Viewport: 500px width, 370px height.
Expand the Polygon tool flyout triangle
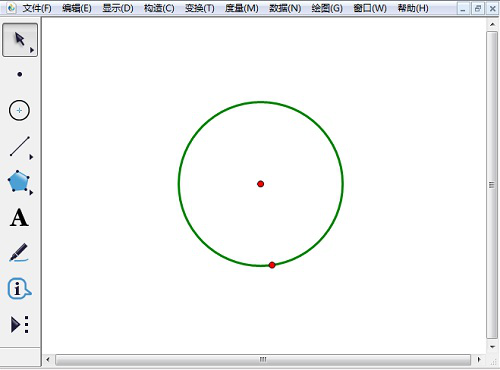[31, 193]
